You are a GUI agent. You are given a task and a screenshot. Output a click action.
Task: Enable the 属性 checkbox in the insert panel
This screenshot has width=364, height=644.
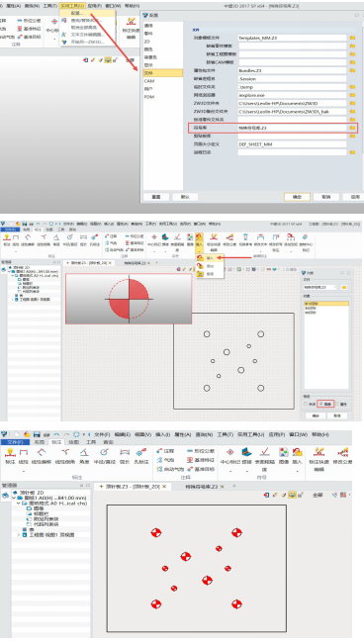337,405
